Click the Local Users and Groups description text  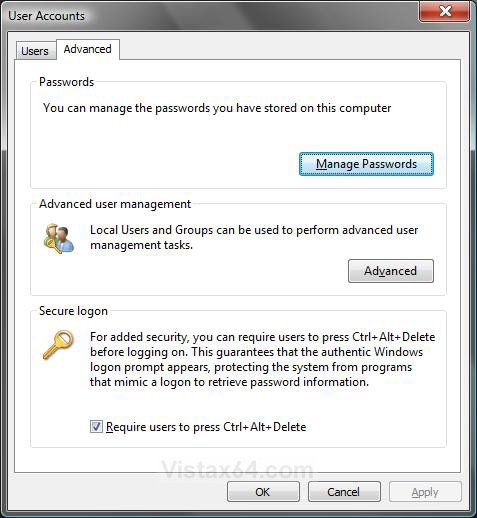pos(254,237)
